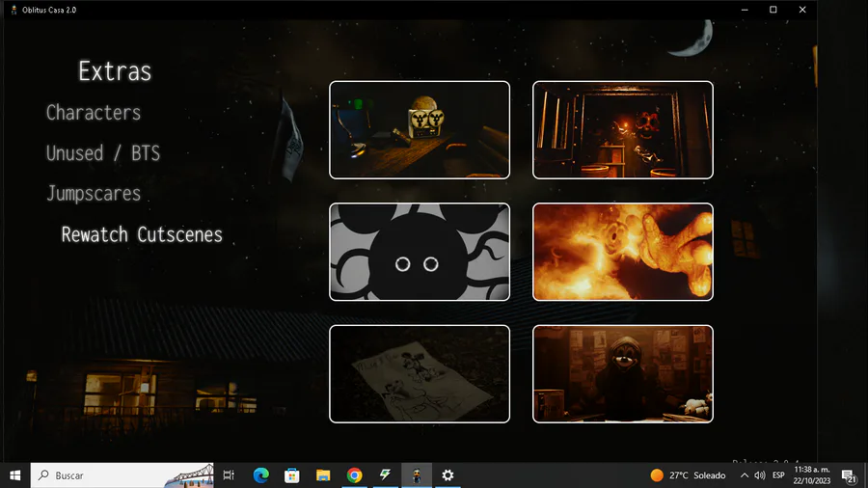Open the clock and calendar flyout
868x488 pixels.
tap(812, 475)
